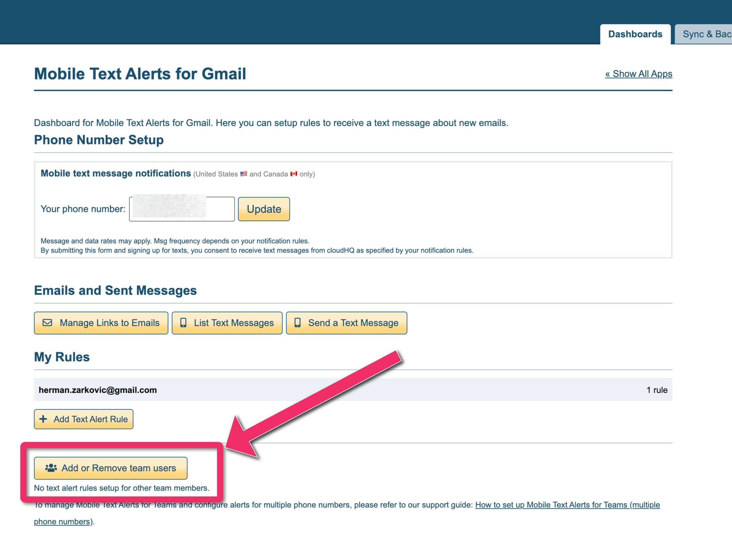Click the Mobile Text Alerts for Gmail heading

coord(140,74)
